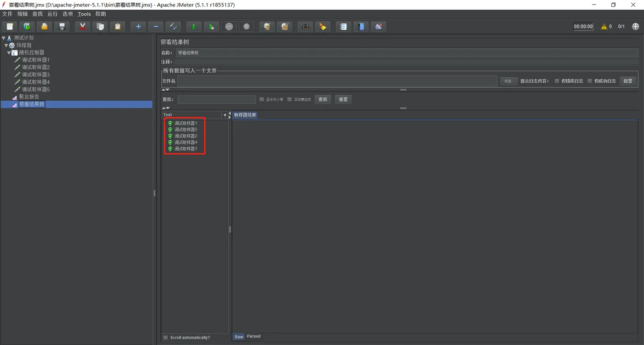Click the 名称 input field

coord(407,53)
